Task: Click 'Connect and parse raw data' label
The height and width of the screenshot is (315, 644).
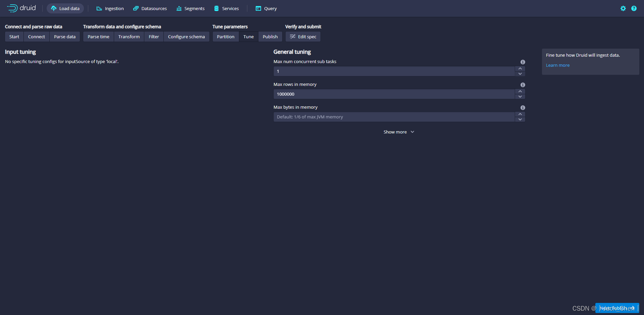Action: click(x=34, y=27)
